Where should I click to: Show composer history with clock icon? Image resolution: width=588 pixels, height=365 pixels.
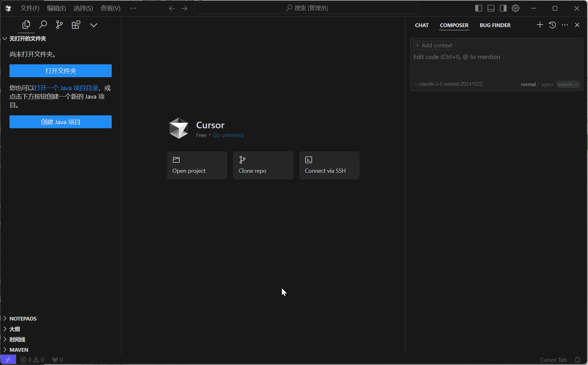552,25
